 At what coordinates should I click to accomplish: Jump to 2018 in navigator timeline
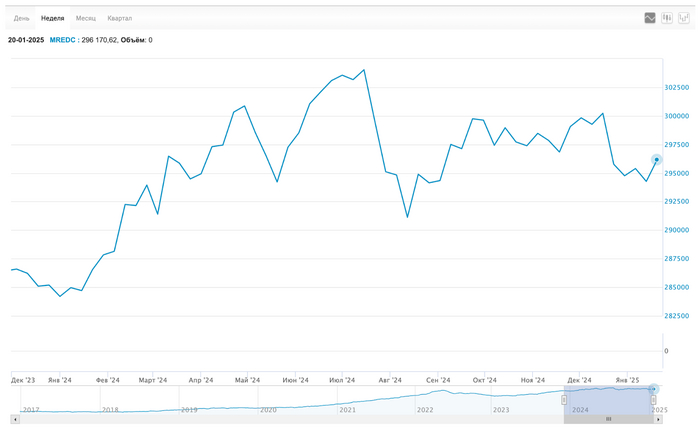tap(110, 410)
